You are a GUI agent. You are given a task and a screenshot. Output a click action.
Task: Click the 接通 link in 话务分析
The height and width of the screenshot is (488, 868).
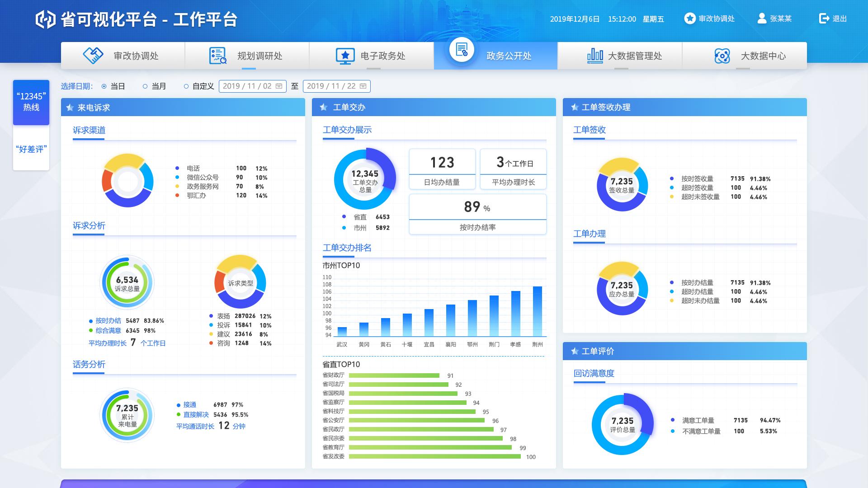(189, 404)
